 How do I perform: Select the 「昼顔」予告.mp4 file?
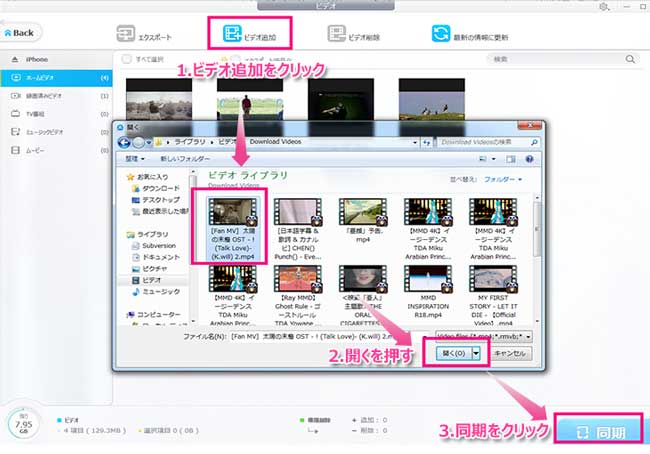click(x=363, y=220)
